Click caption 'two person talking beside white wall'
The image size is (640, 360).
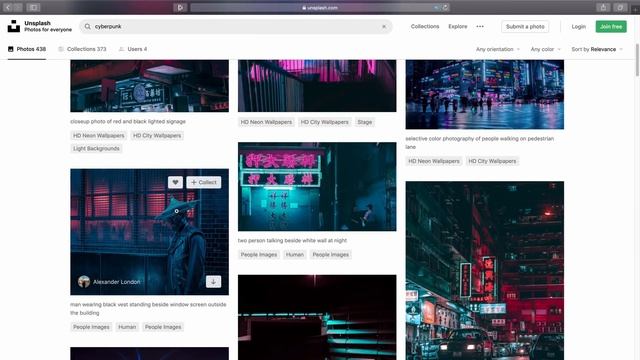(x=292, y=240)
